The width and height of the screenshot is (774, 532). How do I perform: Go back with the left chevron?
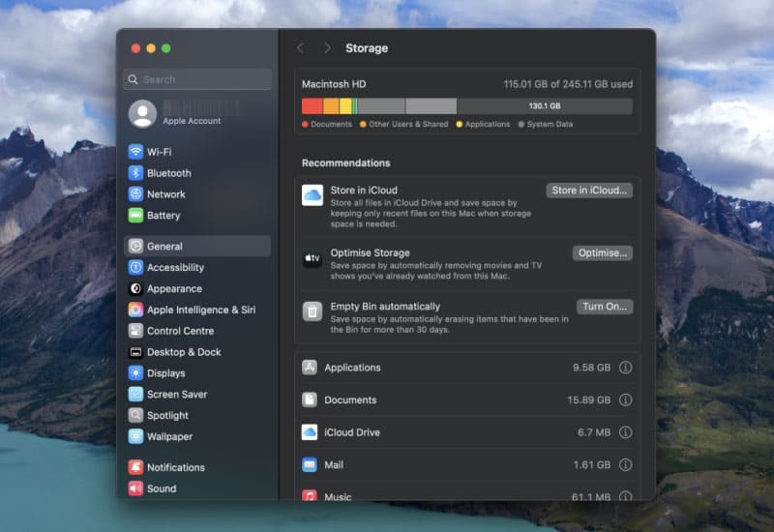click(x=301, y=47)
